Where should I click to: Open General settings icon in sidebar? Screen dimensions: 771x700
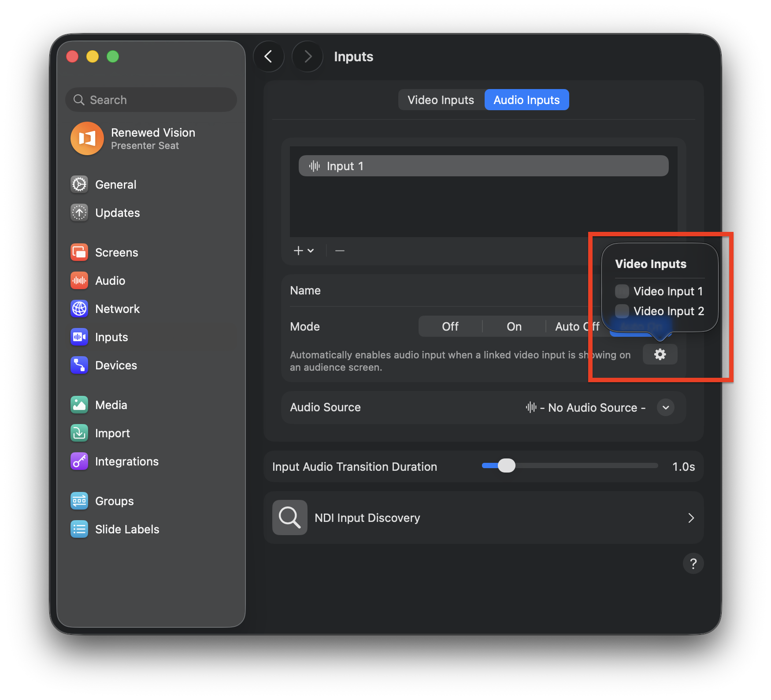(79, 184)
